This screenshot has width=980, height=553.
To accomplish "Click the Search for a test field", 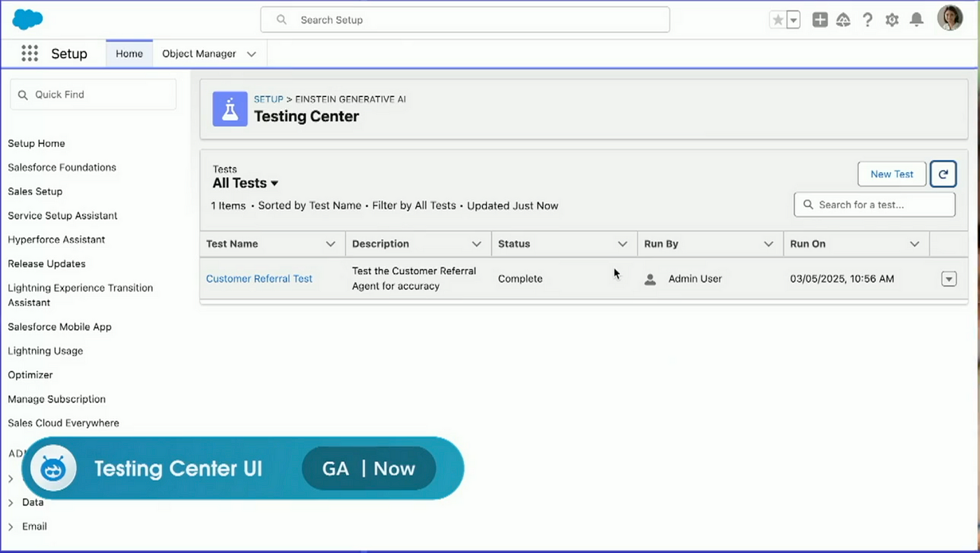I will tap(874, 204).
